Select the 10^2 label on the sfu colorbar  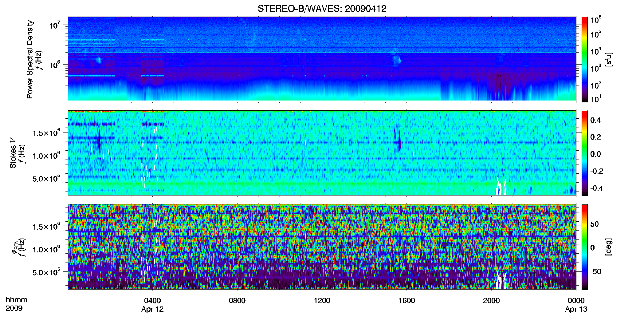(x=596, y=85)
